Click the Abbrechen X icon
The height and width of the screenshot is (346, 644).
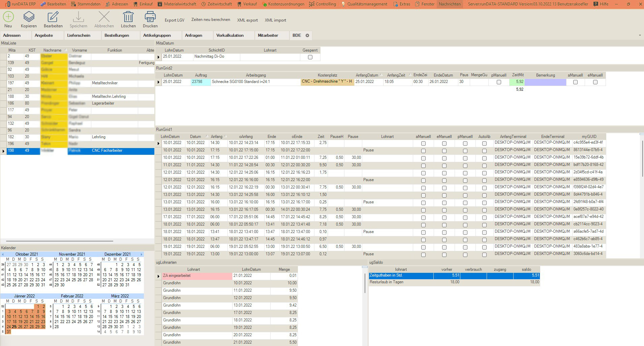tap(104, 17)
